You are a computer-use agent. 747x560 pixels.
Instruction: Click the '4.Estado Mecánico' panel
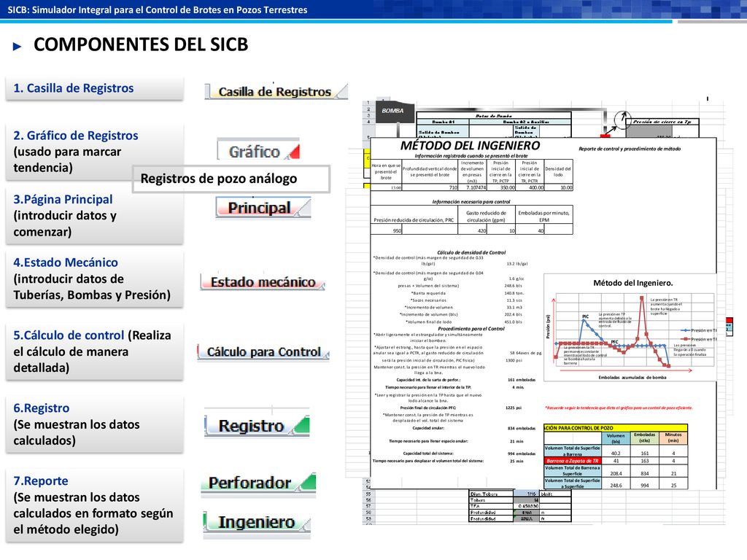[x=94, y=279]
